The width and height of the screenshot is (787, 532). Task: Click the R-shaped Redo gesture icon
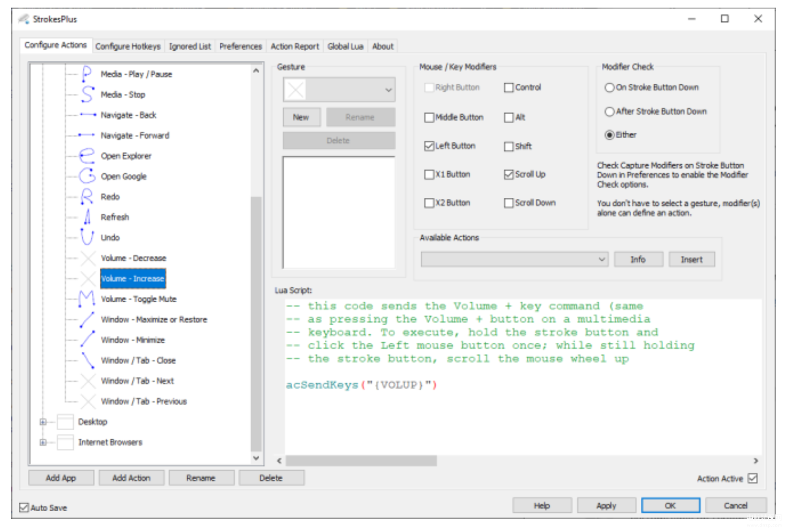click(x=87, y=197)
